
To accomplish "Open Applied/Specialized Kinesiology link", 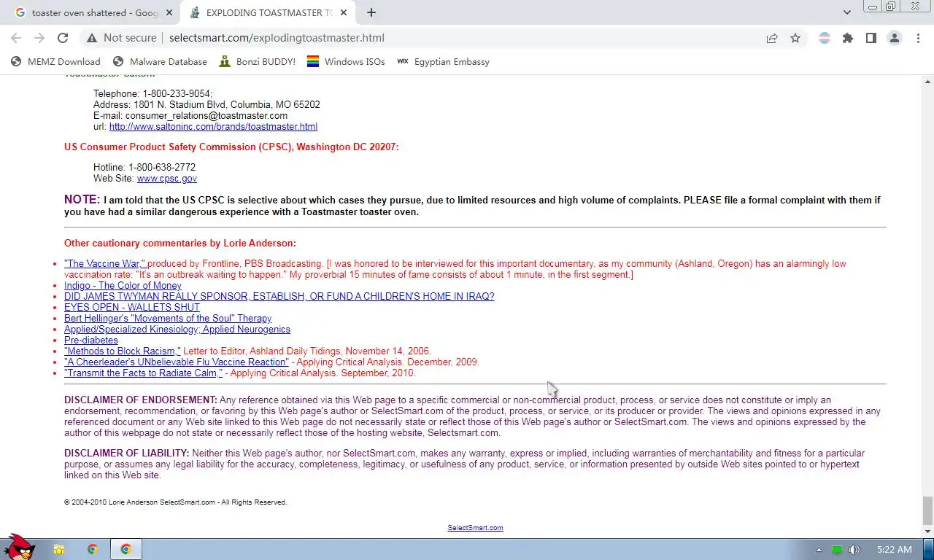I will click(x=177, y=330).
